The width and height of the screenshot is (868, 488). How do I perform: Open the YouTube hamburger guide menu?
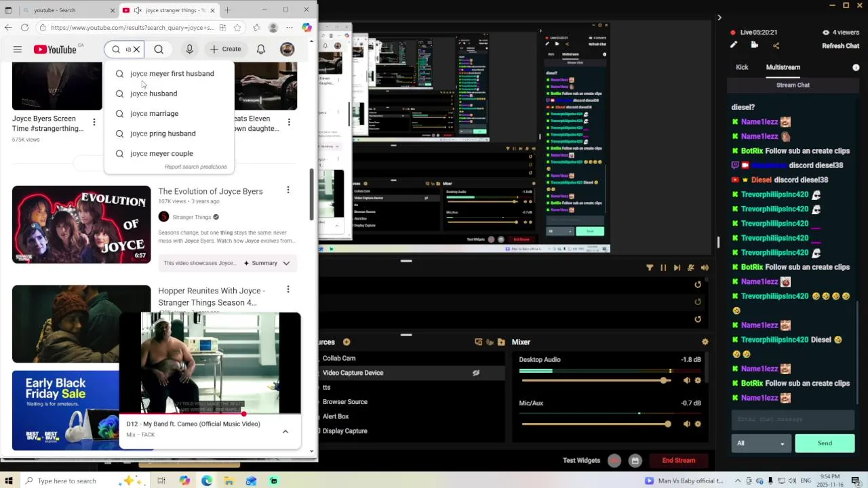coord(18,49)
